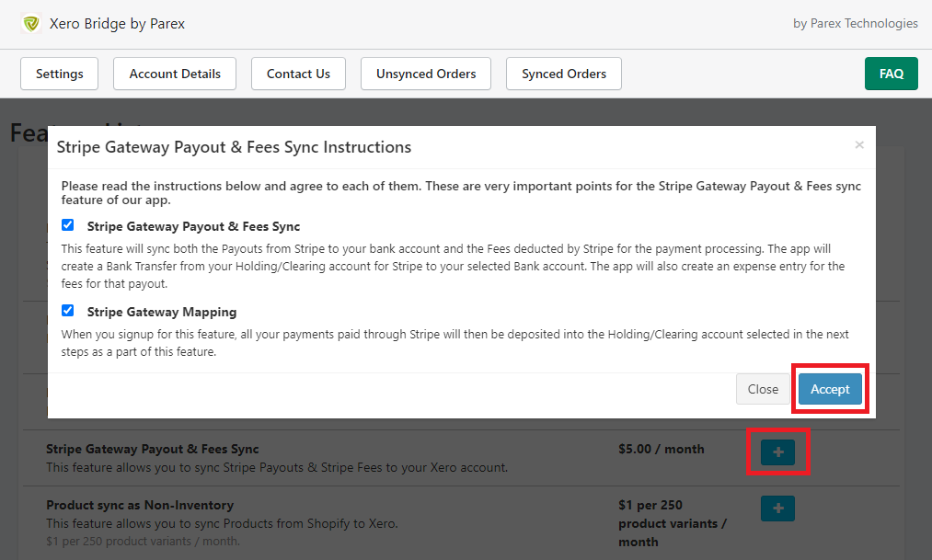The width and height of the screenshot is (932, 560).
Task: Click the Close button in the dialog
Action: 764,389
